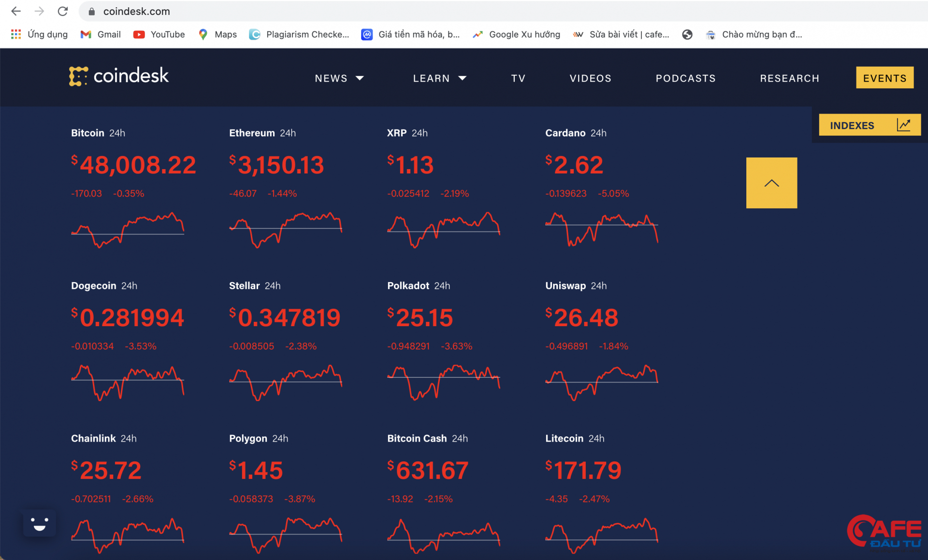Screen dimensions: 928x560
Task: Open the Litecoin price link
Action: [564, 438]
